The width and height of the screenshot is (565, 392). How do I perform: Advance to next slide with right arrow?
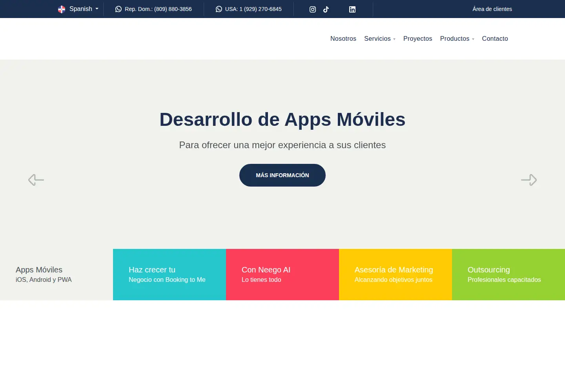(529, 180)
